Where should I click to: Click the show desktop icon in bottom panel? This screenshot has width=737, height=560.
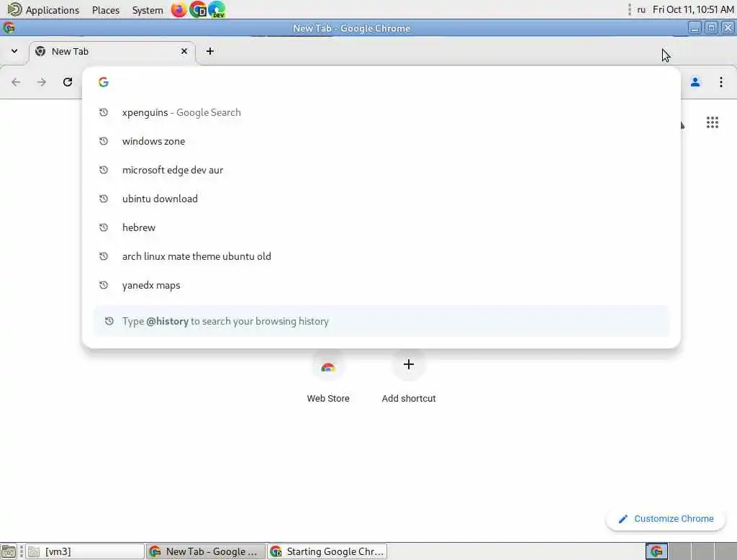tap(9, 551)
